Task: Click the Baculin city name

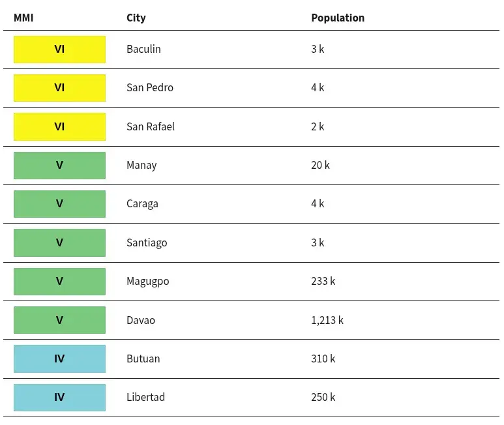Action: pos(143,49)
